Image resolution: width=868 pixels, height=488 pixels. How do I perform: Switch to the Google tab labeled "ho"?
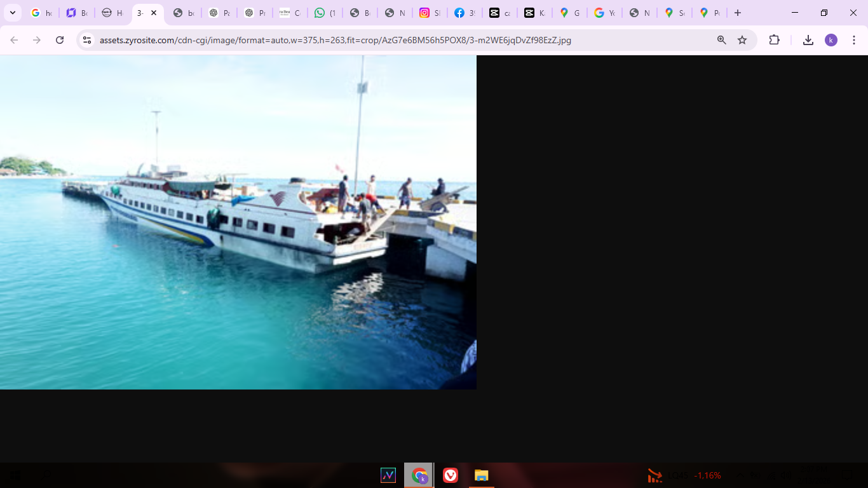pyautogui.click(x=42, y=13)
